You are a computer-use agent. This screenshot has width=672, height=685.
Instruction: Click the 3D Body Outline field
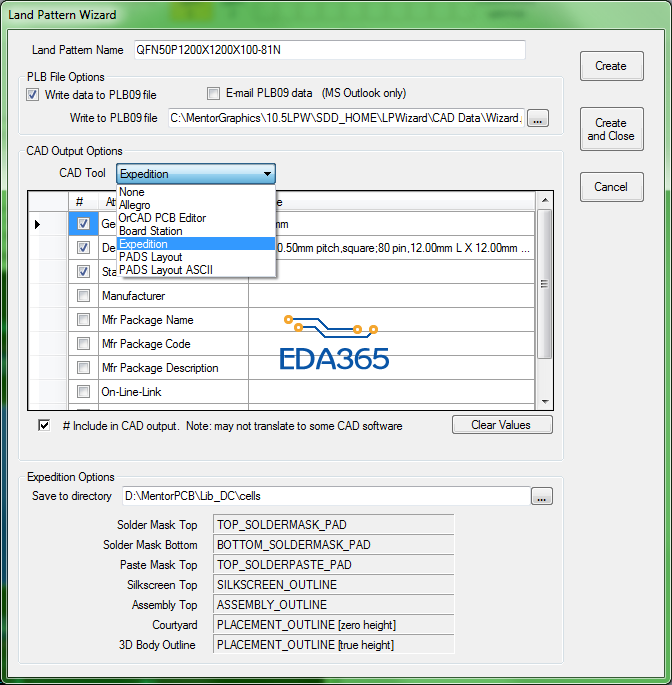point(334,645)
